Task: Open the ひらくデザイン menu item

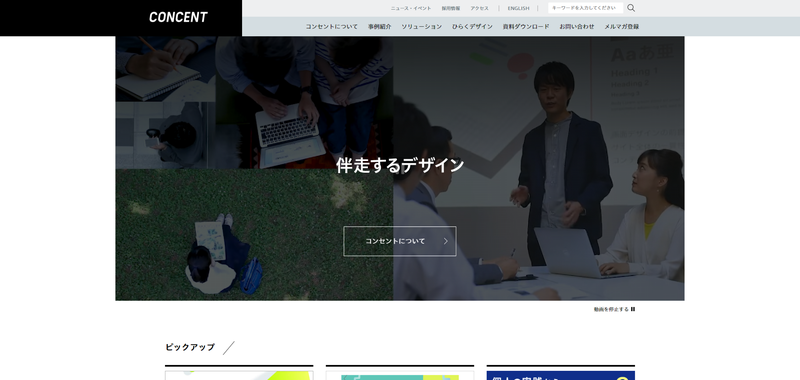Action: click(x=472, y=27)
